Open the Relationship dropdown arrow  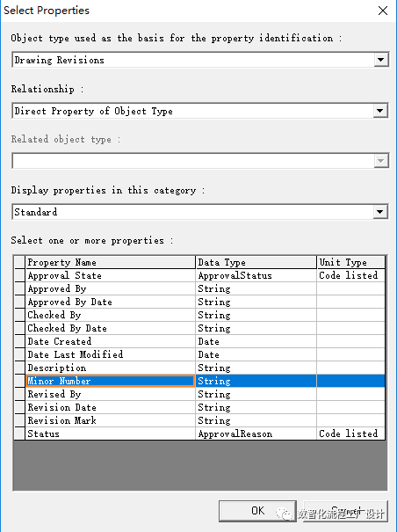click(x=380, y=111)
